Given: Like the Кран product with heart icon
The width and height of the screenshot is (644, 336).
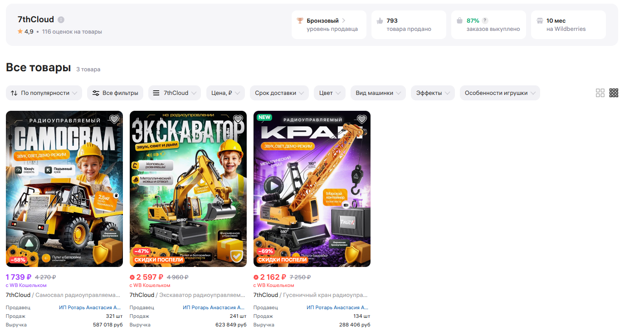Looking at the screenshot, I should [x=362, y=119].
